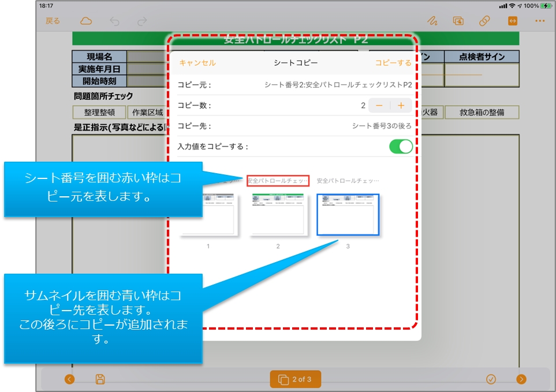The width and height of the screenshot is (556, 392).
Task: Save the form using the floppy disk icon
Action: click(100, 379)
